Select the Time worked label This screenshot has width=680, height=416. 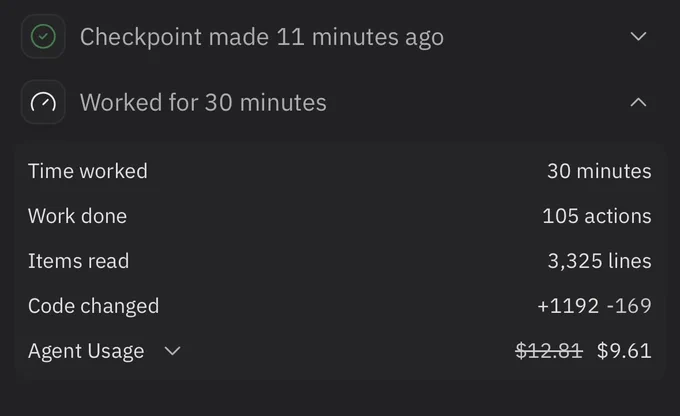pos(88,171)
